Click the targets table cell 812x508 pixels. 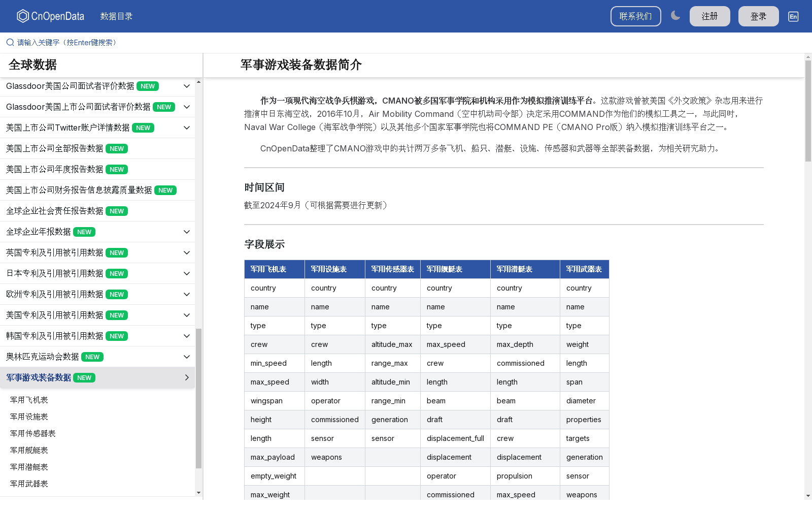click(585, 438)
